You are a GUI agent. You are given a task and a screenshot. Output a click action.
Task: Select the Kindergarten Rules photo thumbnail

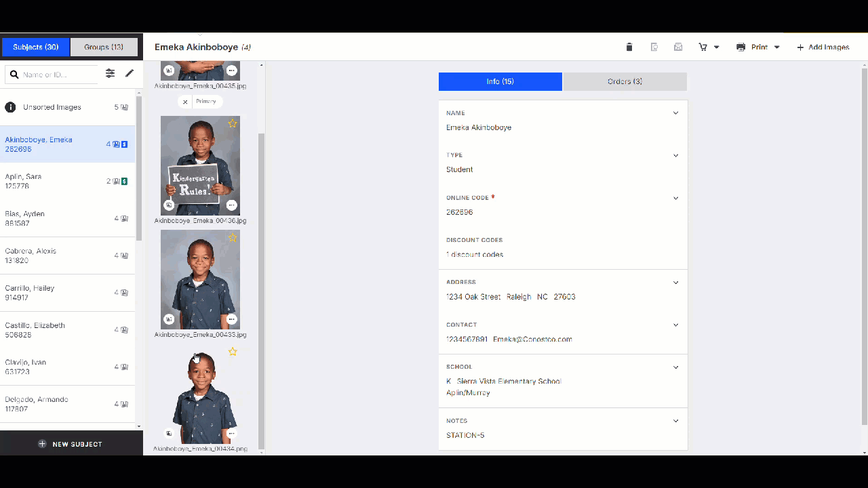(x=200, y=165)
